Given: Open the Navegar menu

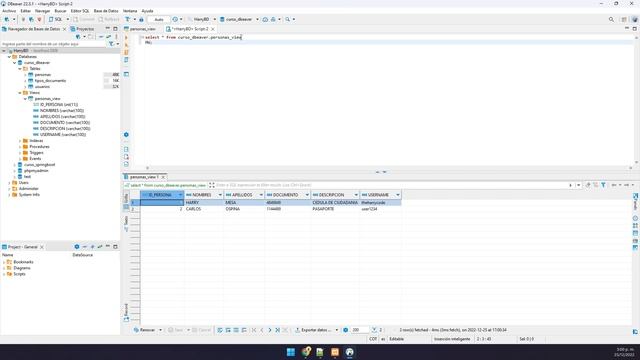Looking at the screenshot, I should tap(42, 11).
